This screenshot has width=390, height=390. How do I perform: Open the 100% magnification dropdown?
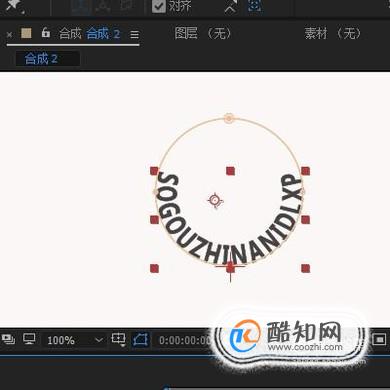click(x=73, y=340)
